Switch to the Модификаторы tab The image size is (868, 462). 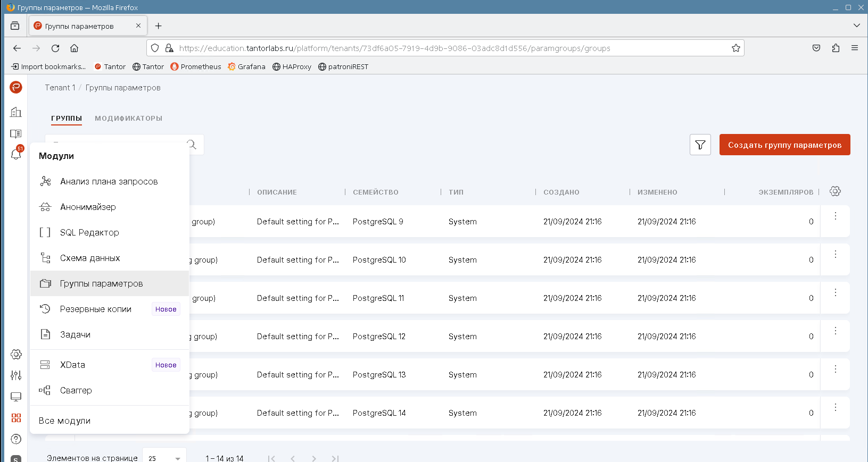tap(128, 119)
